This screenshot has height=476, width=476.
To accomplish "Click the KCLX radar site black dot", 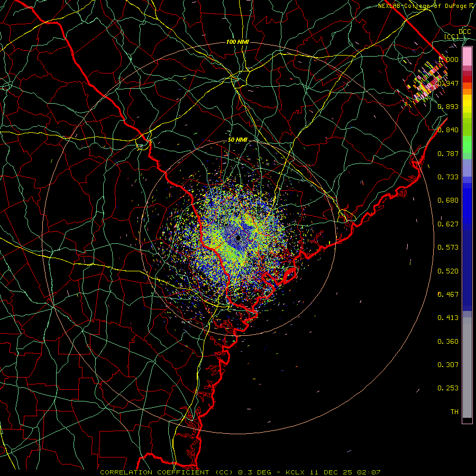I will 239,237.
